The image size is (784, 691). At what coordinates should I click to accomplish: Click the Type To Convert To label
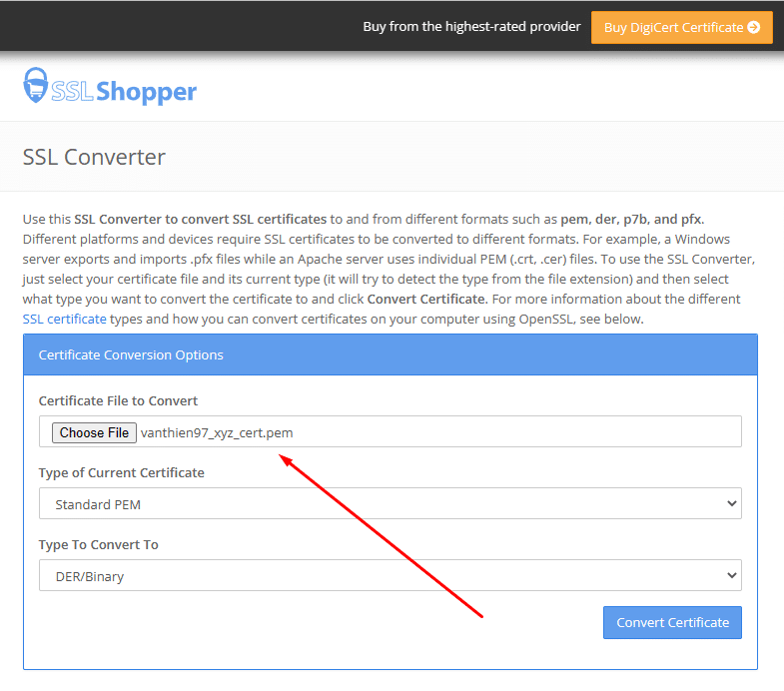point(99,545)
